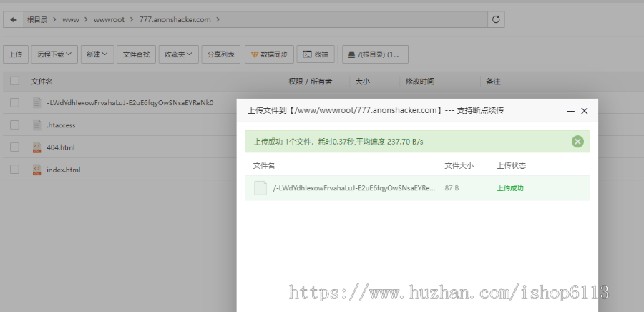
Task: Click the HTML icon beside index.html
Action: coord(37,169)
